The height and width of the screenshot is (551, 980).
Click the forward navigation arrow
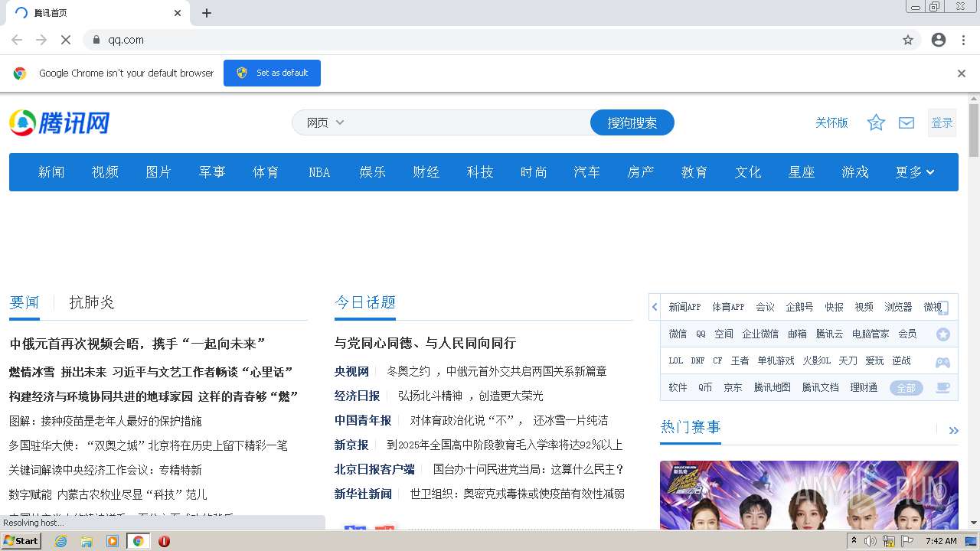point(41,40)
